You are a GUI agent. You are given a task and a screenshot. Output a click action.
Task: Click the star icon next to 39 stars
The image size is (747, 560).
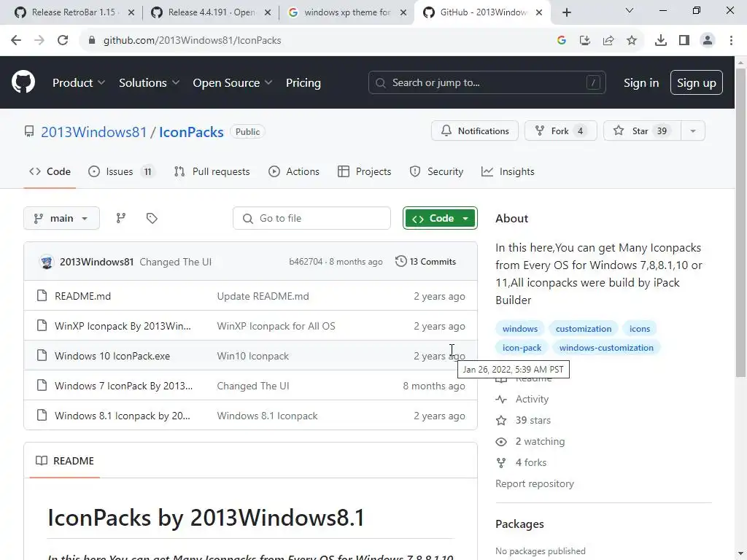point(501,420)
